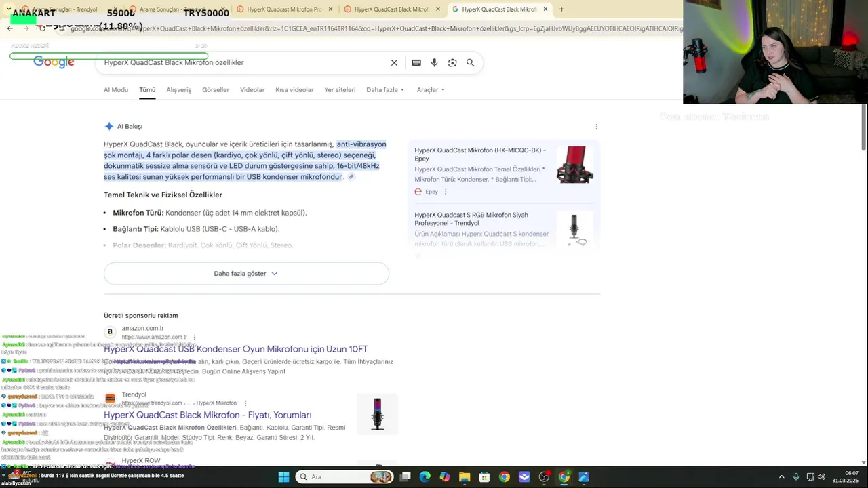
Task: Show hidden system tray icons
Action: pos(781,476)
